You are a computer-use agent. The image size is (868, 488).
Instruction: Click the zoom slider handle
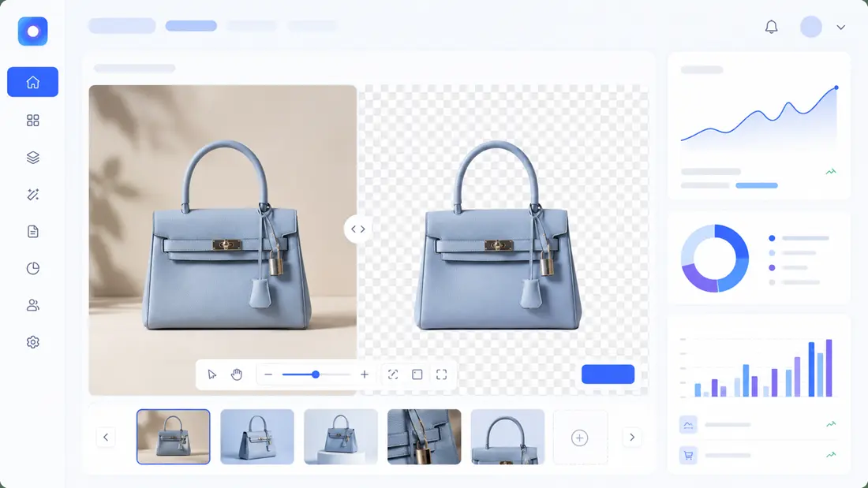[x=316, y=374]
